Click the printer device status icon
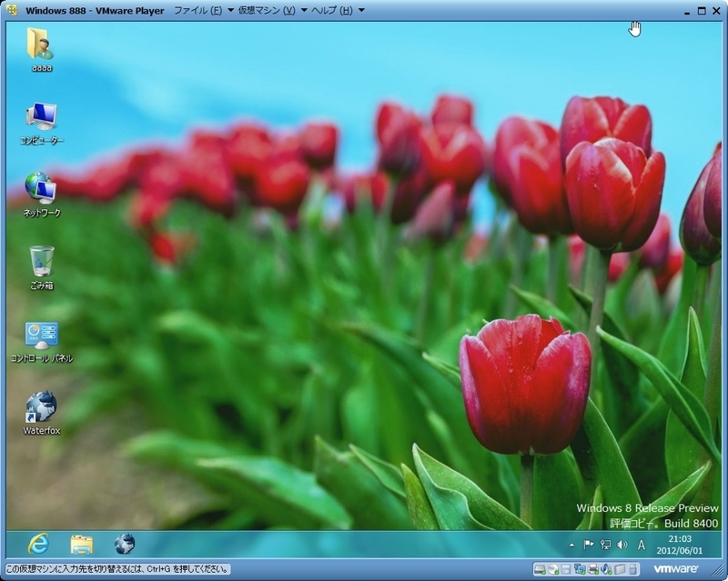Screen dimensions: 728x581 (593, 569)
